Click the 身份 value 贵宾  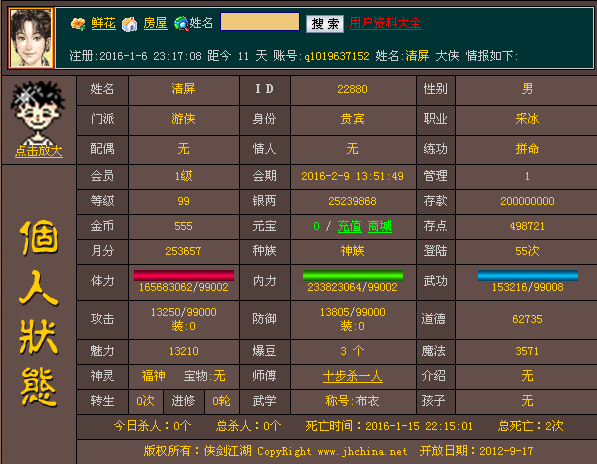click(x=352, y=119)
